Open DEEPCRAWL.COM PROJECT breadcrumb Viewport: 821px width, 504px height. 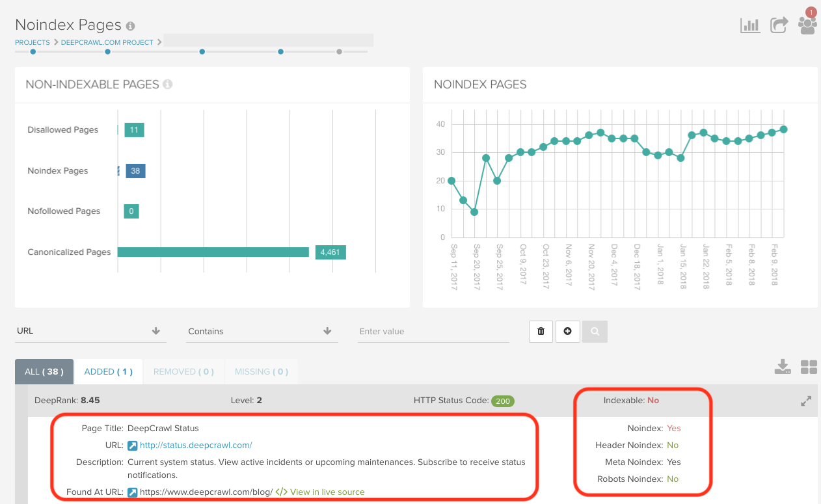tap(107, 42)
